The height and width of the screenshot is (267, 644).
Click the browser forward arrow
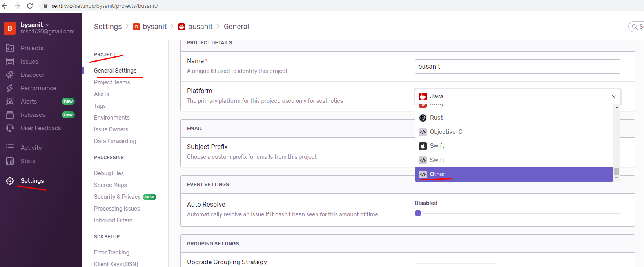(x=17, y=6)
